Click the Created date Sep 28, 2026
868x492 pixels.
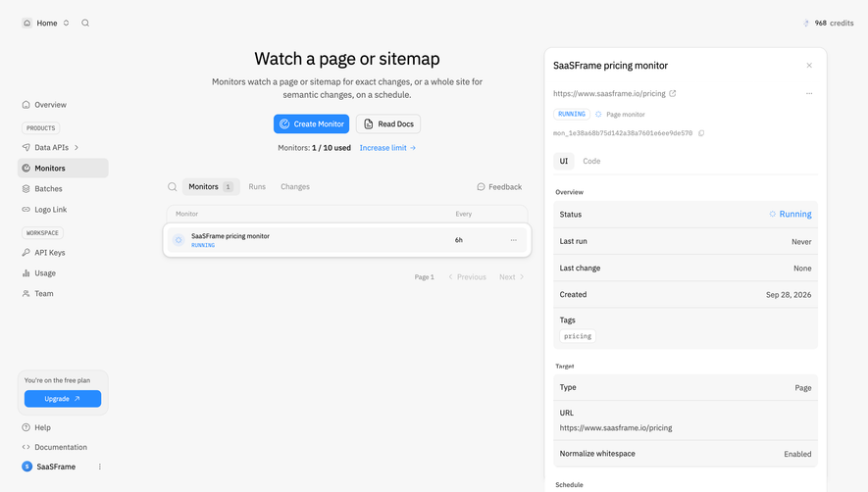789,295
